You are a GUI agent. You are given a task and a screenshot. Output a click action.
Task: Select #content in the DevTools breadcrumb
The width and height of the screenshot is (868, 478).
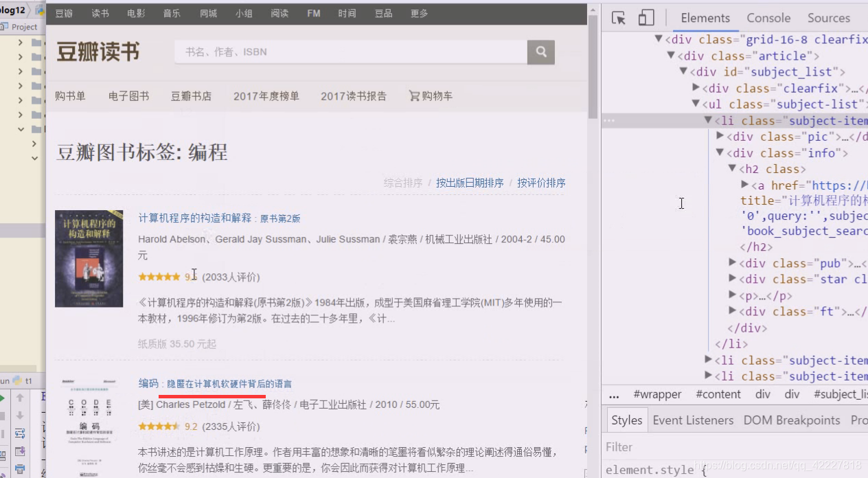point(718,394)
